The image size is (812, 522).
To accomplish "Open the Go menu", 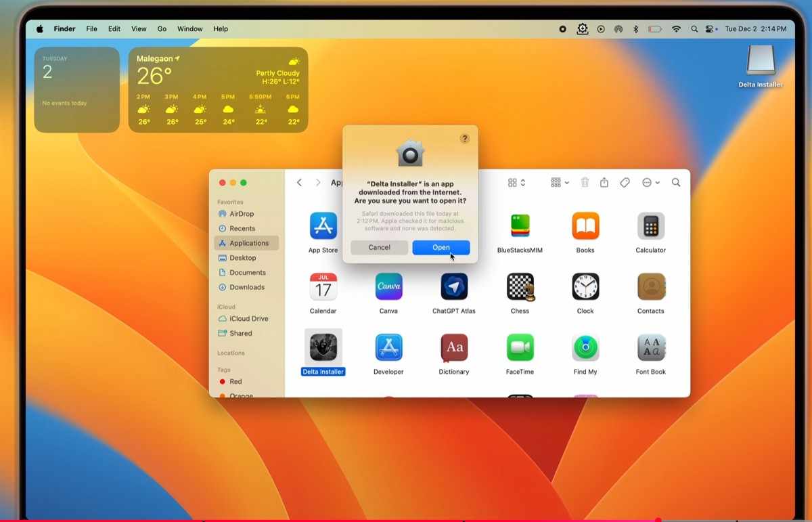I will point(162,29).
